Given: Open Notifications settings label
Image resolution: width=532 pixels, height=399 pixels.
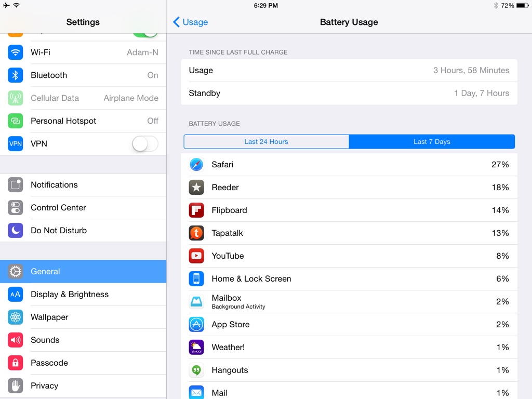Looking at the screenshot, I should 54,184.
